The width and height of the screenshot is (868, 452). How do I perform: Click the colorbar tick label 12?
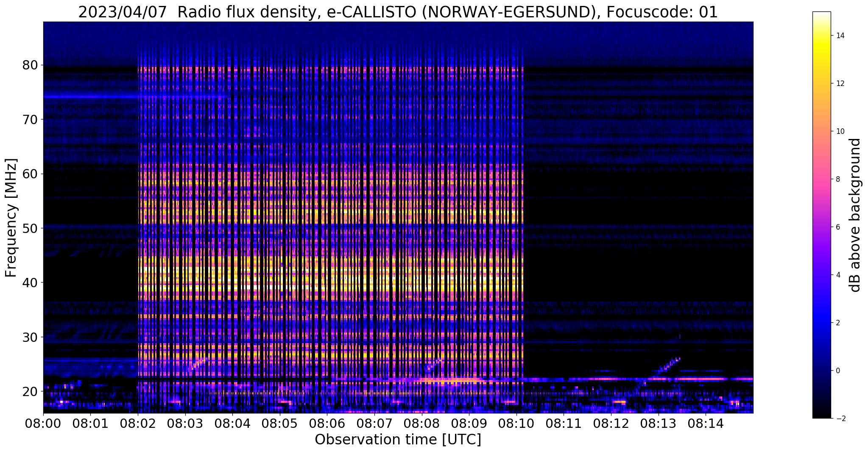pos(840,83)
